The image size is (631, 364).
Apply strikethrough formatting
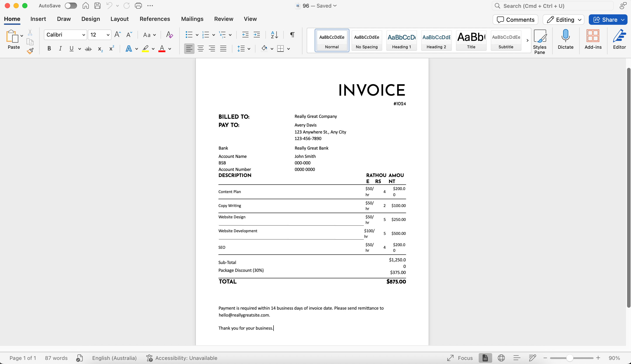pos(88,49)
